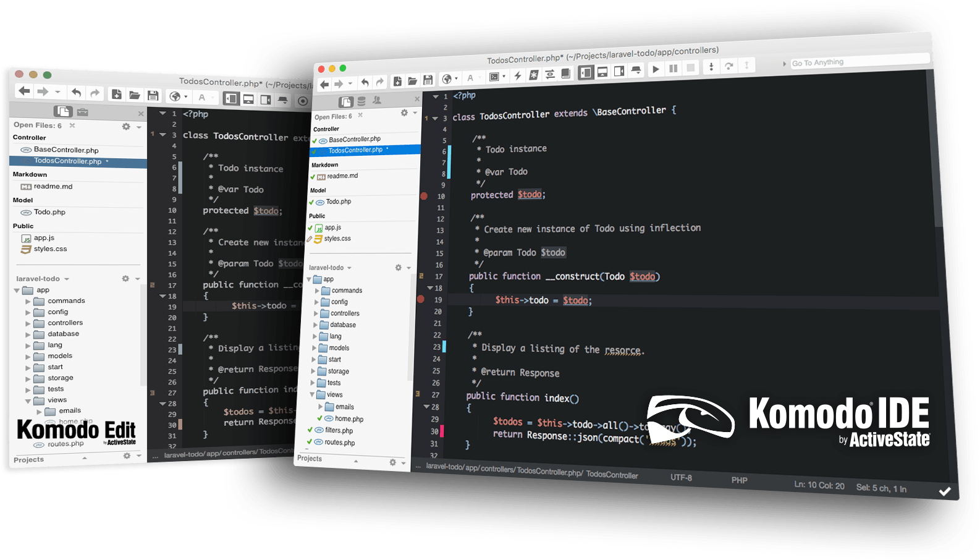Toggle right pane in Komodo IDE toolbar

(619, 71)
